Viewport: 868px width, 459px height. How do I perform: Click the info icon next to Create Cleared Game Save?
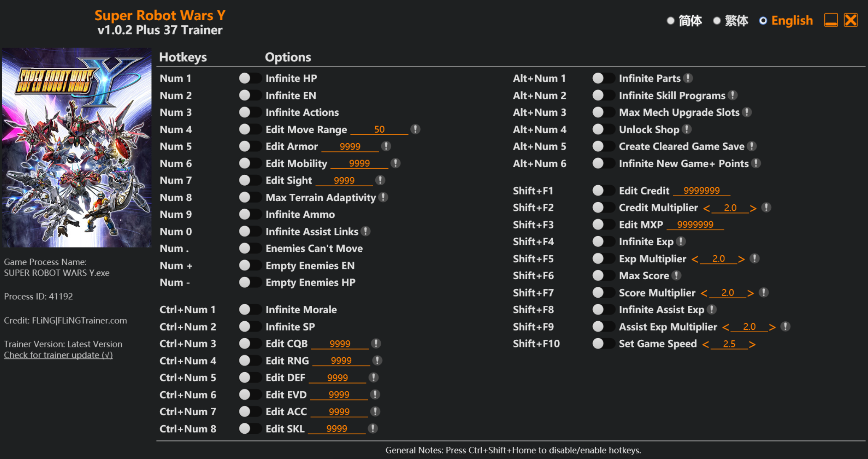coord(752,146)
